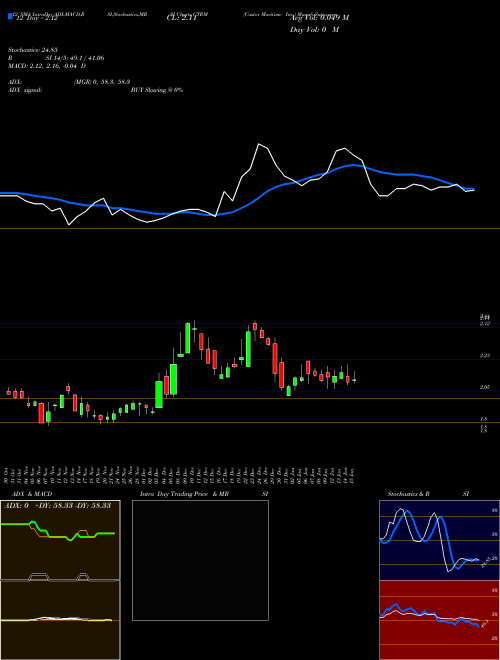Click the 'CL: 2.11' closing price label
This screenshot has height=660, width=500.
coord(182,18)
